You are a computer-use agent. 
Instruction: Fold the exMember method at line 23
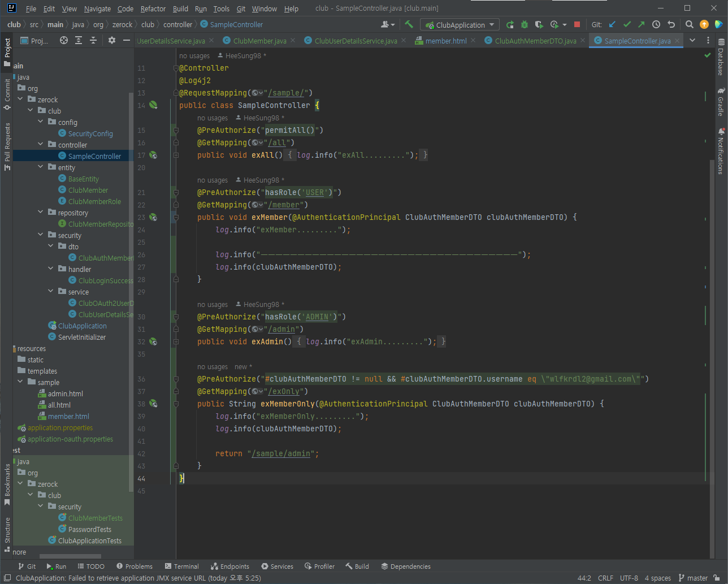(x=176, y=217)
